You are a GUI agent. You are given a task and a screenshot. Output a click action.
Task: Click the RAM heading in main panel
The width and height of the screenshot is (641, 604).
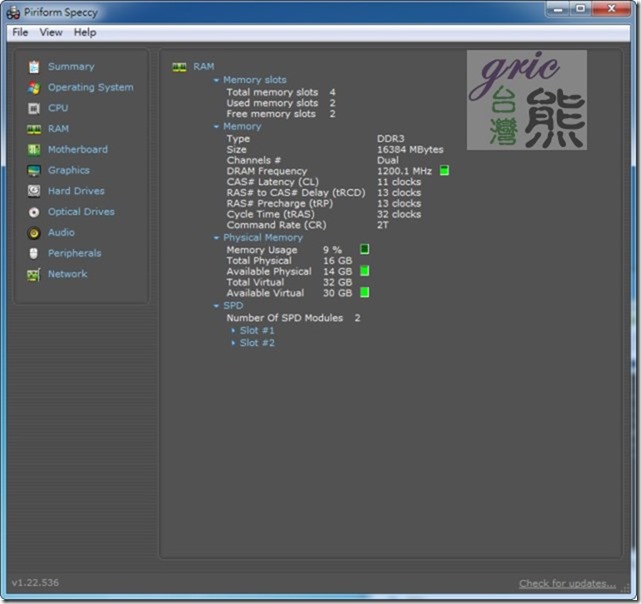(x=203, y=67)
